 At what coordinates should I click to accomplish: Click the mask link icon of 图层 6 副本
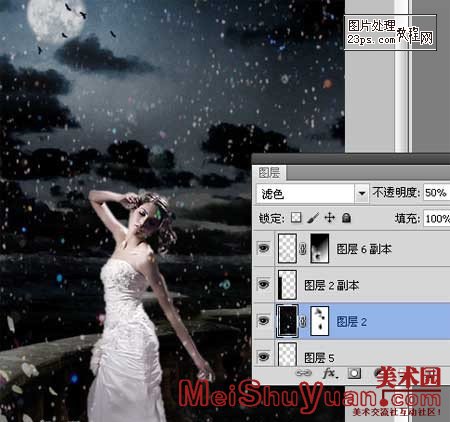point(303,248)
